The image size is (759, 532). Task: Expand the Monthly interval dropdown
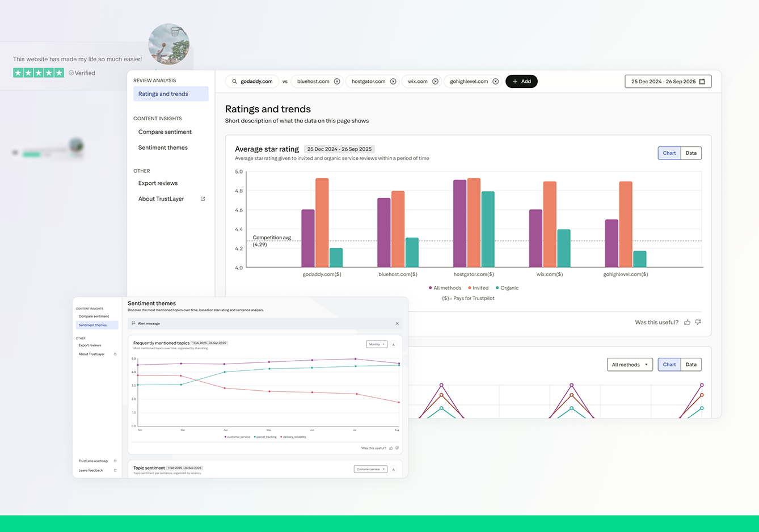377,344
